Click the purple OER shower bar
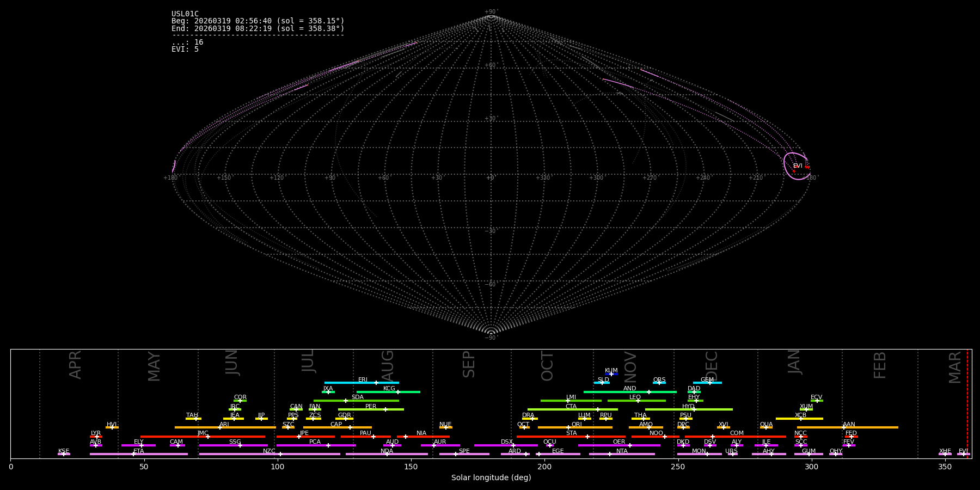This screenshot has width=980, height=490. coord(619,445)
